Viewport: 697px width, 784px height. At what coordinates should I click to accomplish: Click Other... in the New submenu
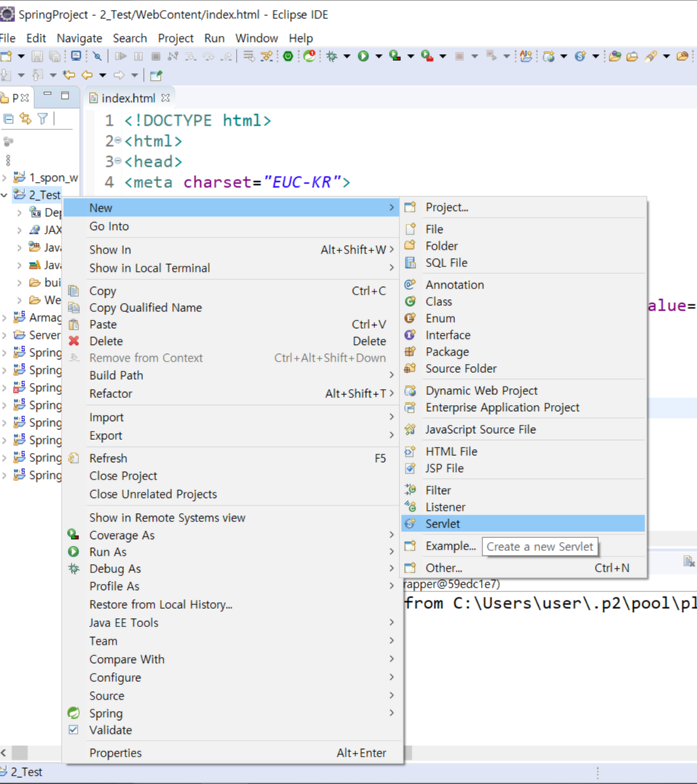(523, 568)
